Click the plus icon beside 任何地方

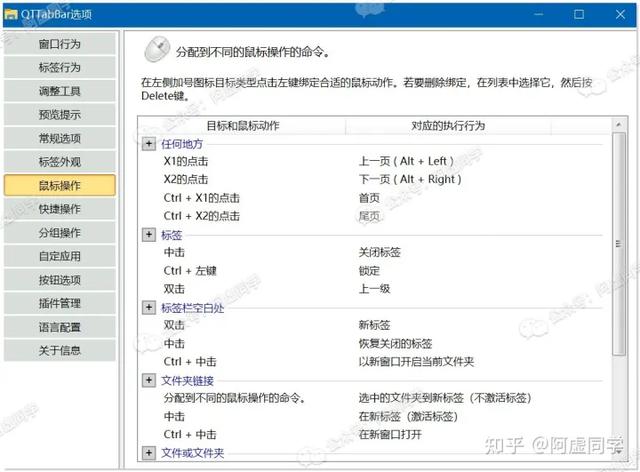[149, 144]
